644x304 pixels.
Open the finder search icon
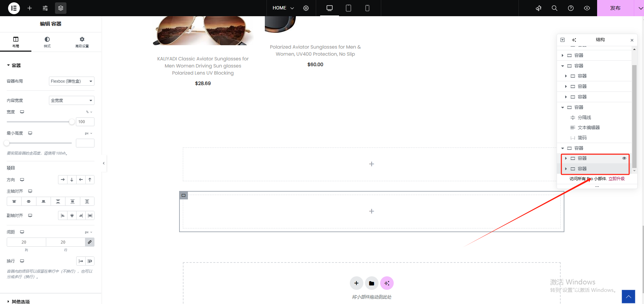[554, 8]
